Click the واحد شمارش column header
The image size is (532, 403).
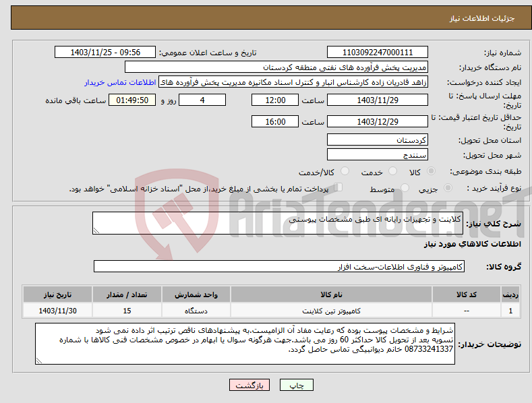point(196,294)
